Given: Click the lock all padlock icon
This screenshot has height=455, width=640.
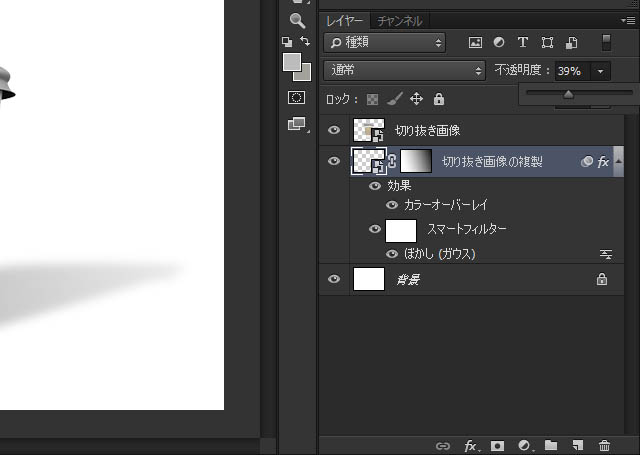Looking at the screenshot, I should (439, 99).
